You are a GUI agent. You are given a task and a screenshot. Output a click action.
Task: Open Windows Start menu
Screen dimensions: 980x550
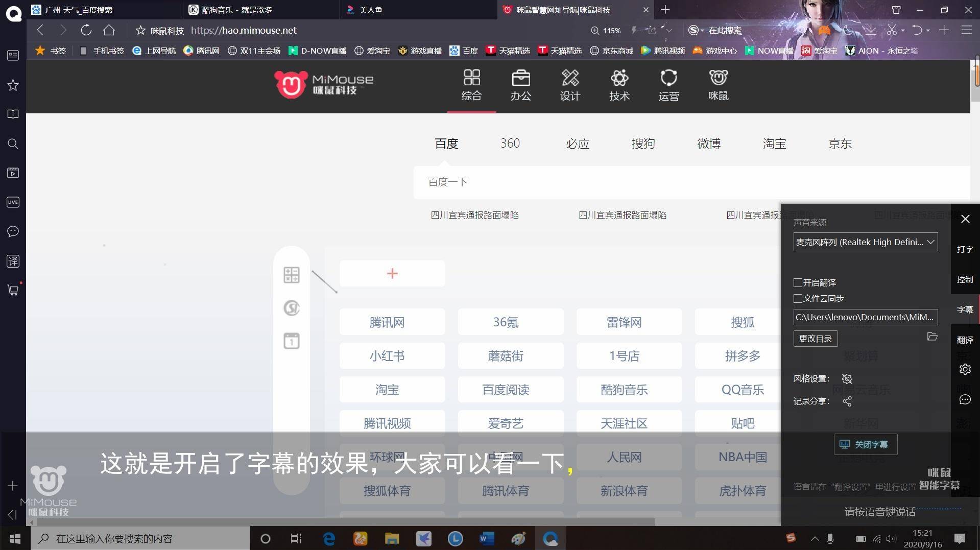[x=15, y=538]
